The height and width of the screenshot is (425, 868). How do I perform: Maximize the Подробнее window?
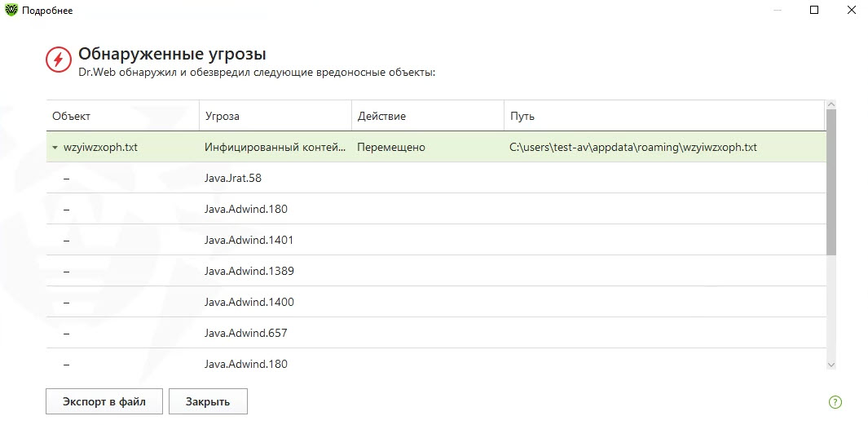point(813,10)
